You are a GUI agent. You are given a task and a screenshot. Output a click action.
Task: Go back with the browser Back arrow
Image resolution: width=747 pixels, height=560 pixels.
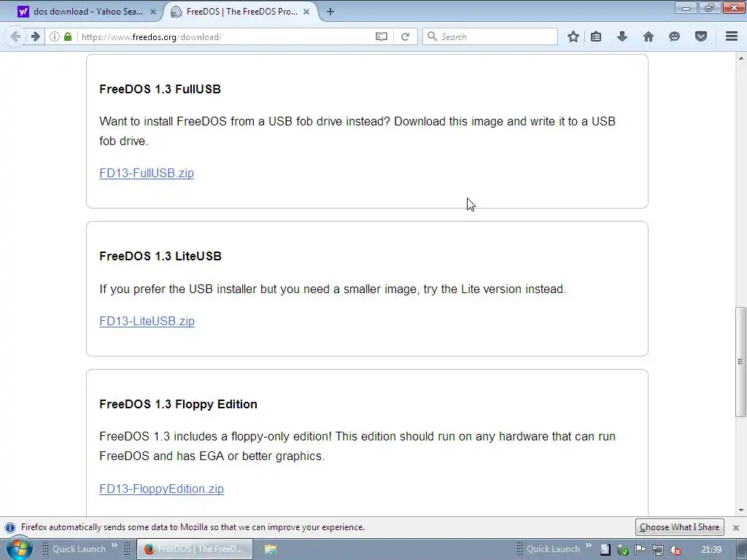click(15, 36)
